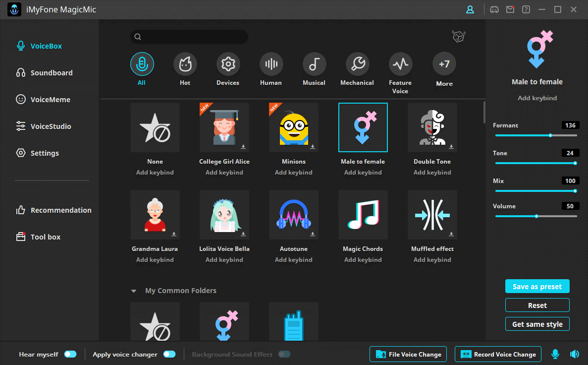Viewport: 588px width, 365px height.
Task: Click the dice icon for a random voice
Action: (x=458, y=36)
